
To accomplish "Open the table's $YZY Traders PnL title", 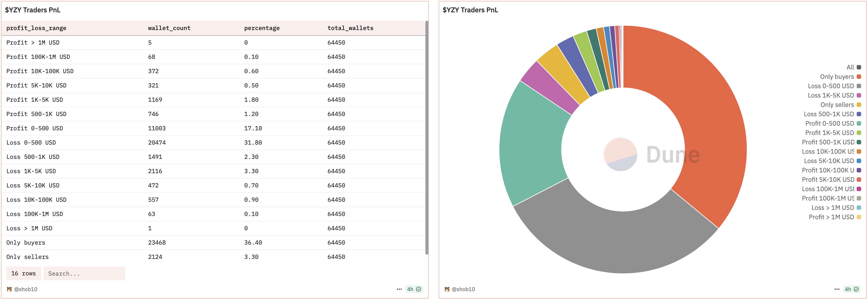I will coord(33,10).
